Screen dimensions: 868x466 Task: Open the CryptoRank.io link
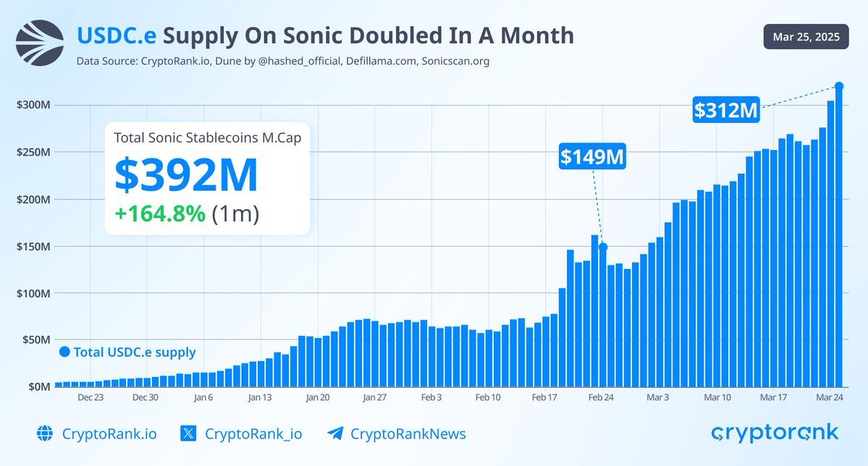point(109,434)
